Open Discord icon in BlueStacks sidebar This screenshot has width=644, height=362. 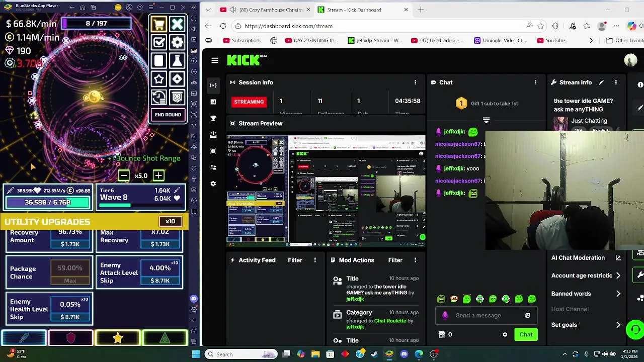[x=194, y=299]
